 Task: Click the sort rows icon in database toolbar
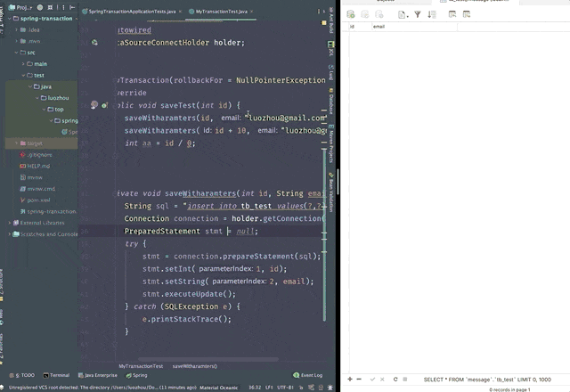coord(431,14)
